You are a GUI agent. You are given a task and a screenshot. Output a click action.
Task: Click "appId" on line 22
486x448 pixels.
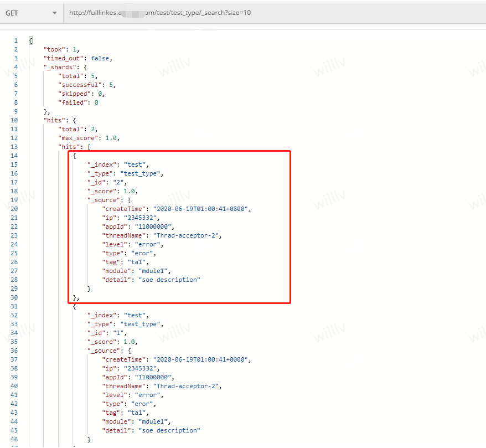(115, 226)
